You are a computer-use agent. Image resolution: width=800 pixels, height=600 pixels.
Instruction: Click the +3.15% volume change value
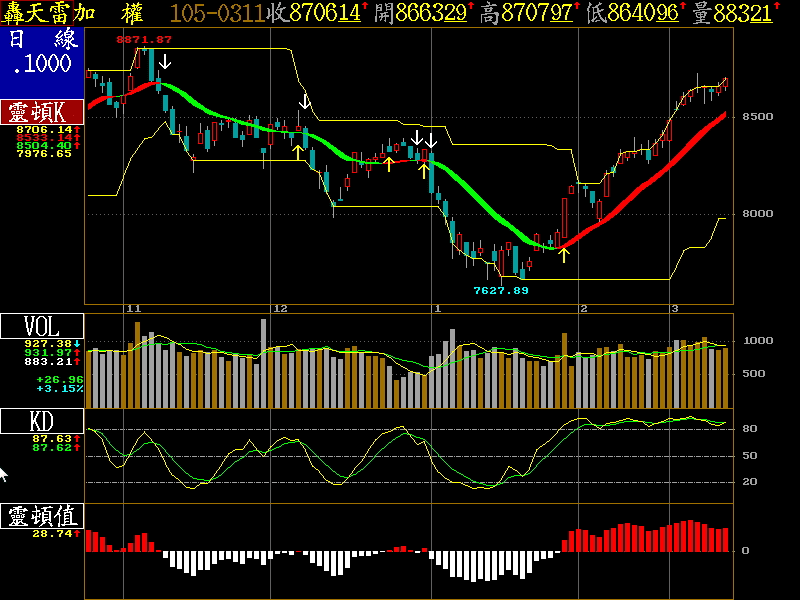(59, 388)
